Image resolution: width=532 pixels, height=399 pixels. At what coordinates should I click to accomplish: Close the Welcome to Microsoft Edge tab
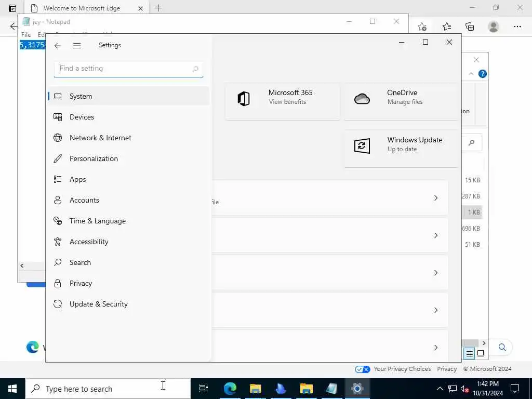tap(140, 8)
